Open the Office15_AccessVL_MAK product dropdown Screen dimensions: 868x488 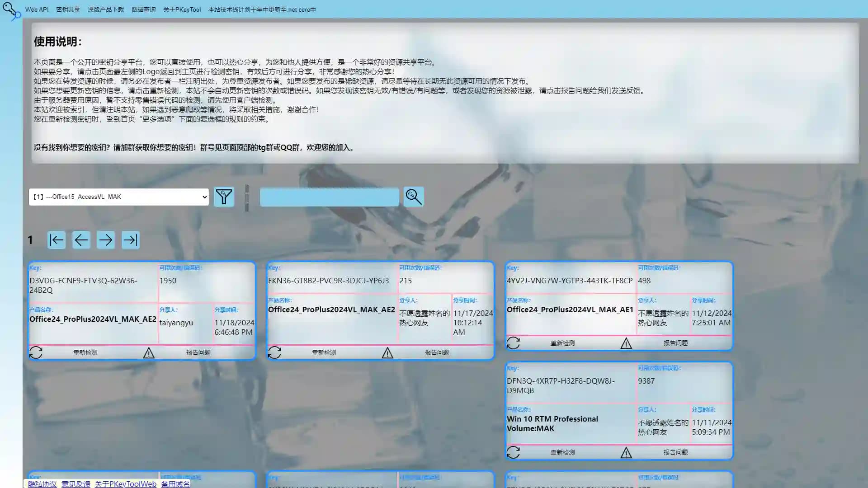tap(119, 197)
